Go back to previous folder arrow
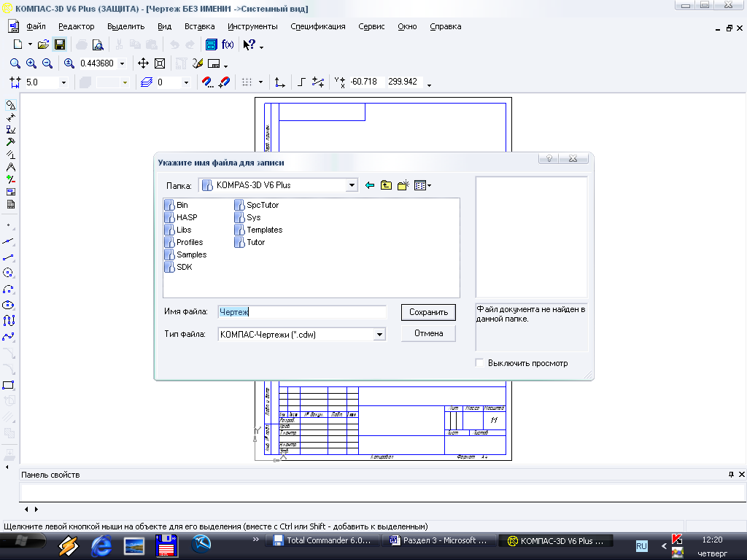Viewport: 747px width, 560px height. click(x=370, y=185)
